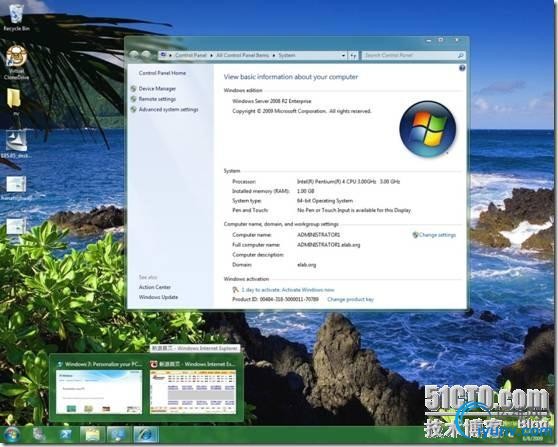Maximize the System window
The width and height of the screenshot is (558, 447).
tap(441, 40)
